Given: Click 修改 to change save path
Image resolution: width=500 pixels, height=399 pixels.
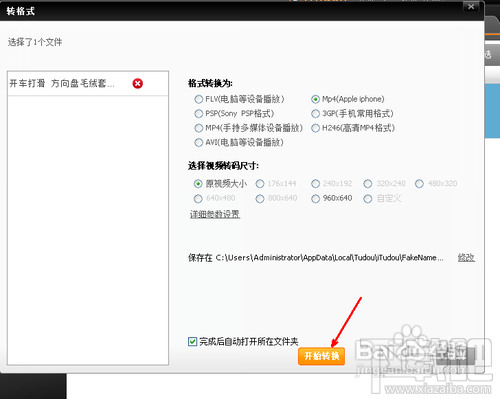Looking at the screenshot, I should tap(466, 257).
